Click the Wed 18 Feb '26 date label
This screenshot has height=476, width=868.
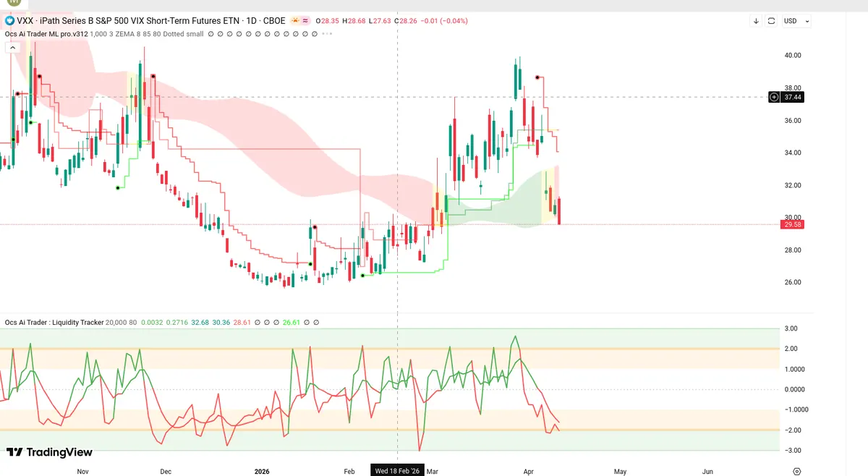coord(397,471)
